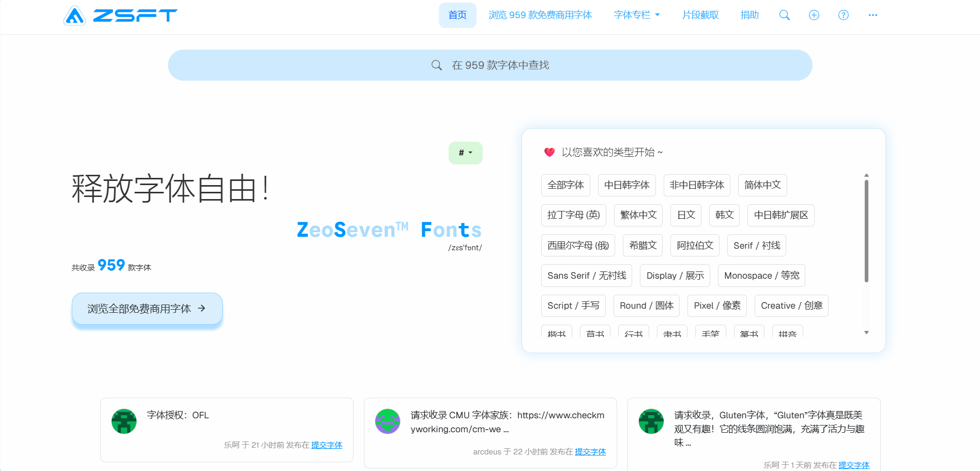
Task: Select the Monospace / 等宽 filter tag
Action: pos(761,276)
